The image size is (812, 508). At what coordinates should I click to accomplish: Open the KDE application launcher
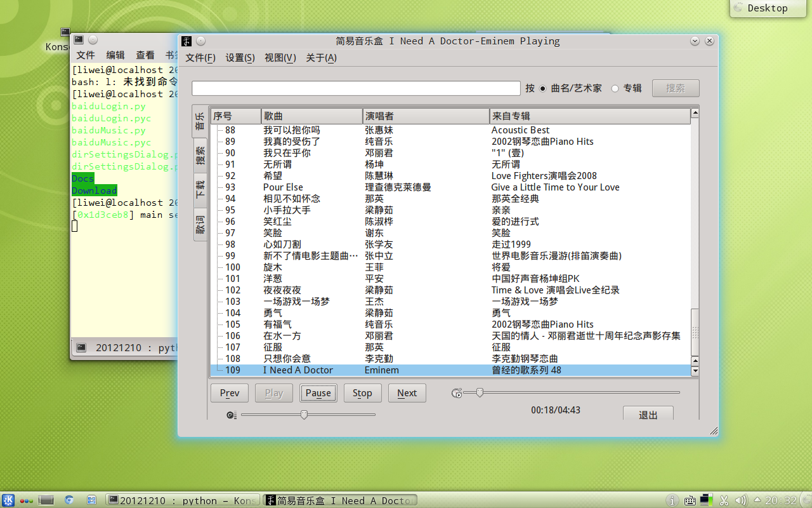(x=10, y=500)
